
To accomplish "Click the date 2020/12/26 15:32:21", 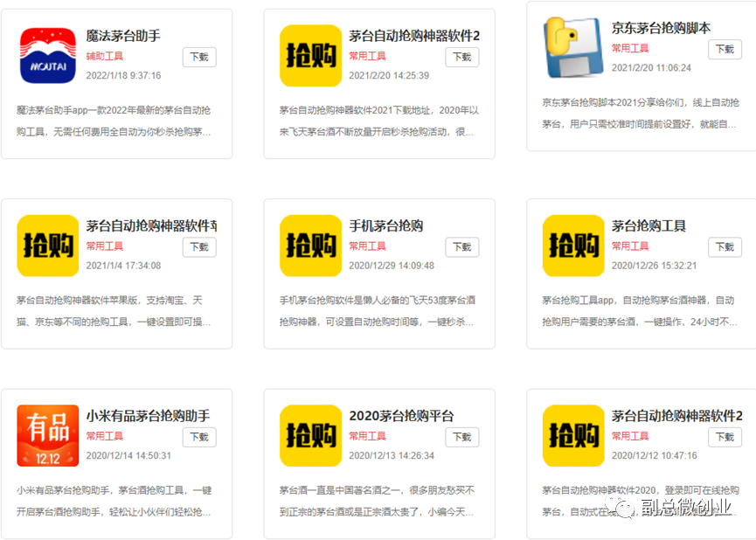I will pos(654,265).
